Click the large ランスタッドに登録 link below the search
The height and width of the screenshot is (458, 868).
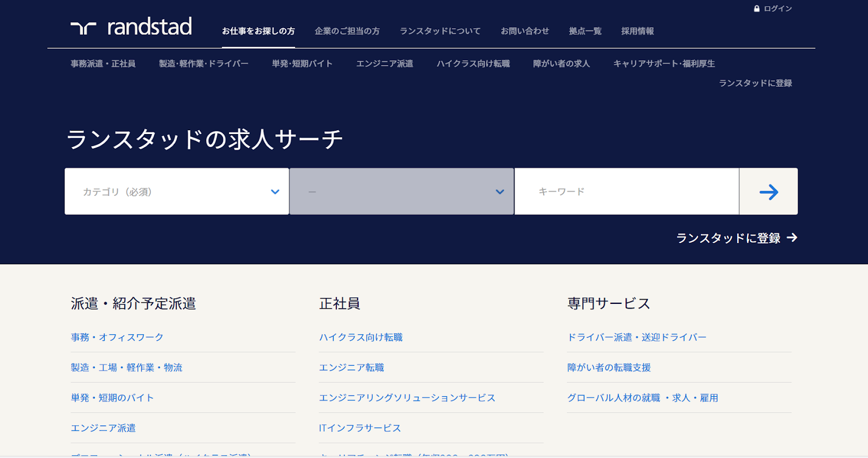coord(728,238)
